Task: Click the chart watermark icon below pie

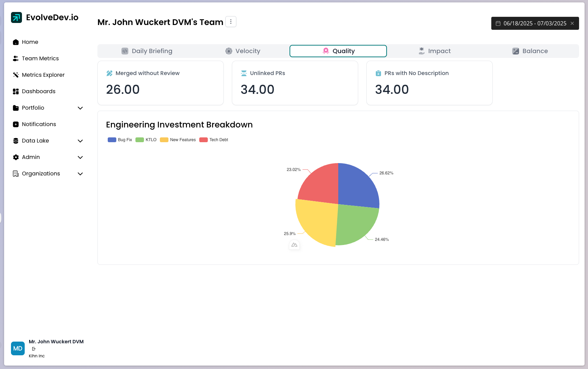Action: coord(294,245)
